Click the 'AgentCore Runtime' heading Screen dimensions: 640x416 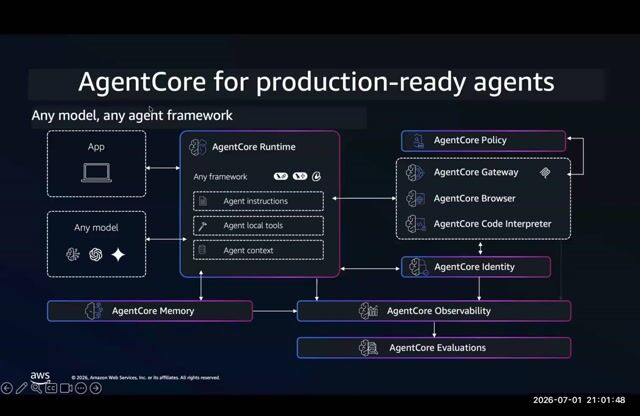coord(254,147)
